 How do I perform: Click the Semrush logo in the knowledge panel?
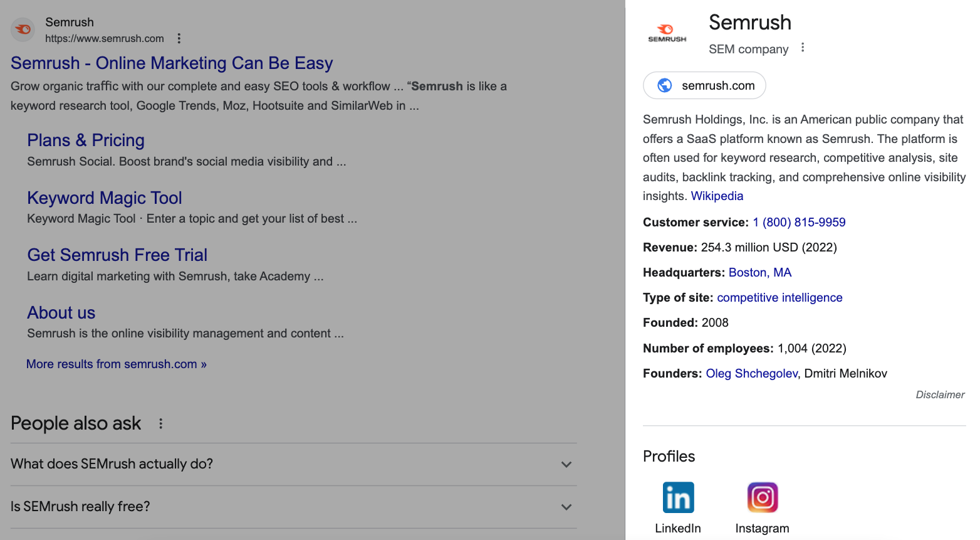(x=667, y=33)
